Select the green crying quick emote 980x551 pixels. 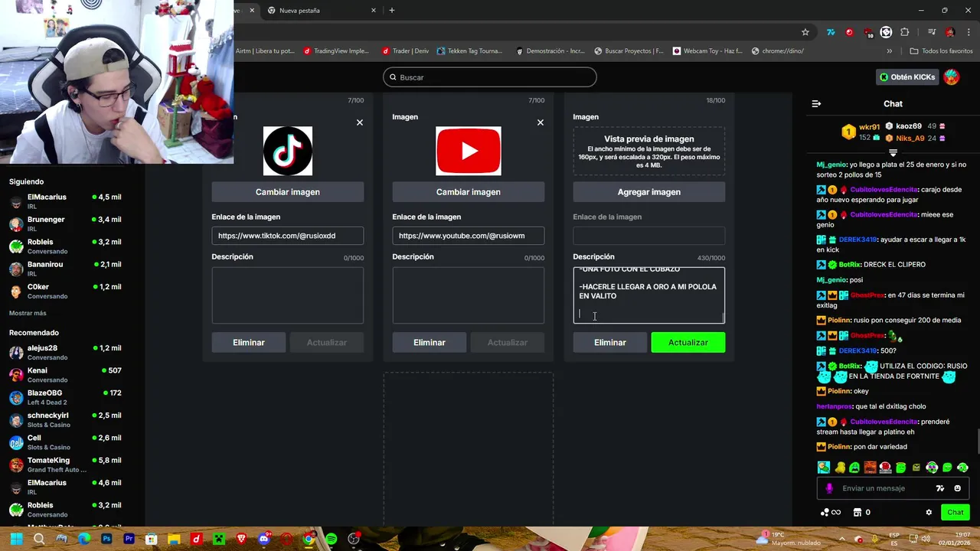tap(854, 467)
